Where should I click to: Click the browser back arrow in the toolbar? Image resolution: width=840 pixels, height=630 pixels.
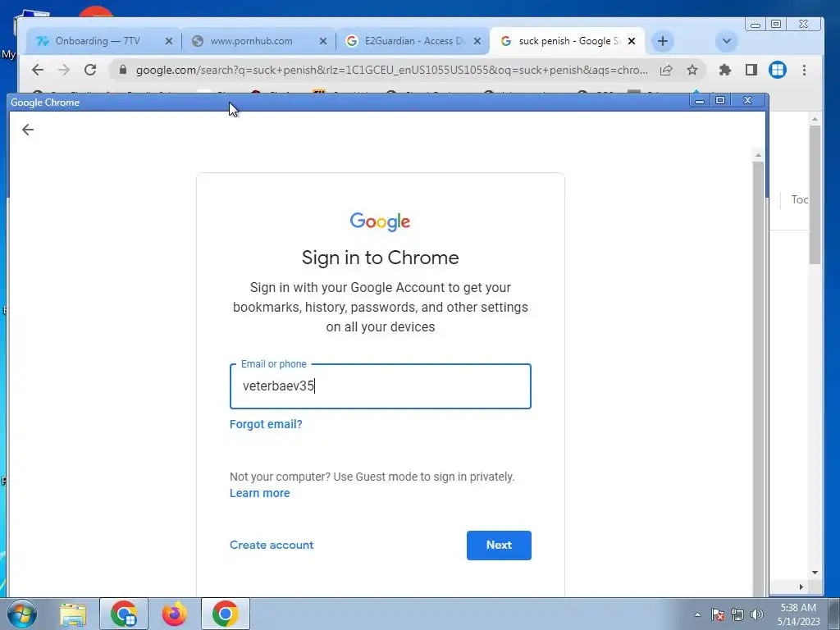click(x=38, y=70)
